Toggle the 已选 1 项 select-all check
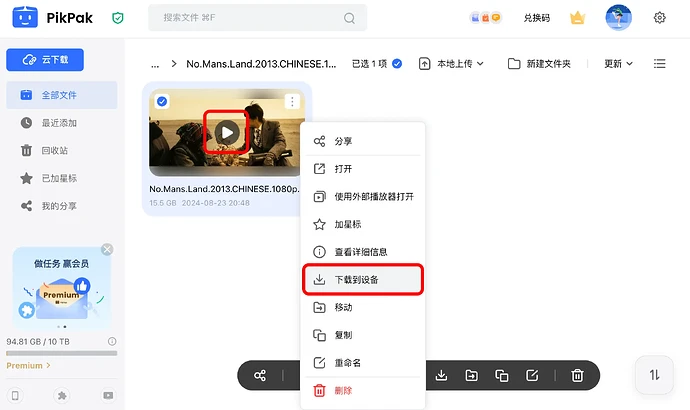This screenshot has width=690, height=410. 396,64
